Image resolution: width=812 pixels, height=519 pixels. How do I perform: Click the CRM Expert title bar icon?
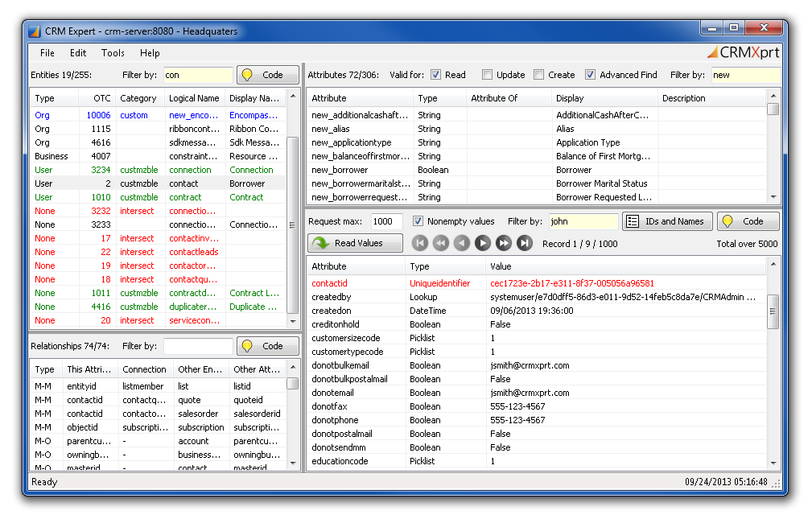[x=34, y=31]
